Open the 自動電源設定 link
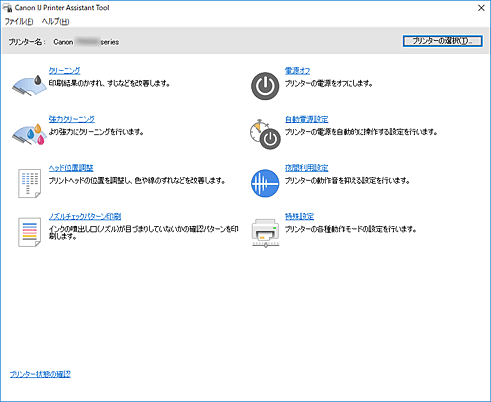Viewport: 491px width, 402px height. (307, 119)
